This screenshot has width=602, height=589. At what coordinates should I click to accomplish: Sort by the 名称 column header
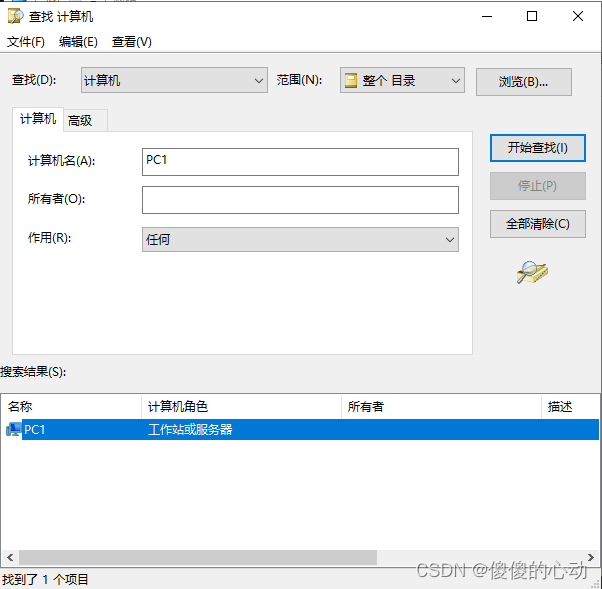(71, 407)
